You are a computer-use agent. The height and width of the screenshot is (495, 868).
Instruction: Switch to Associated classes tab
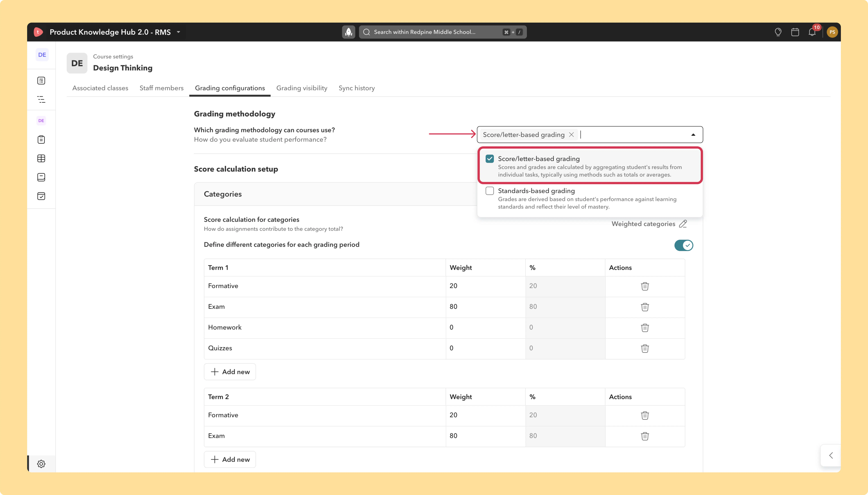(x=100, y=88)
